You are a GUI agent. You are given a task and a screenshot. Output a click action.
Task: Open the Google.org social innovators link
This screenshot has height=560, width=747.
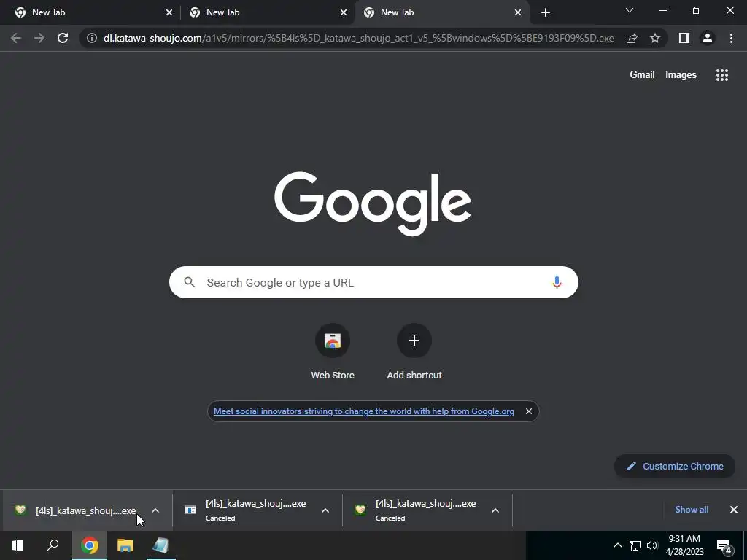[x=364, y=411]
